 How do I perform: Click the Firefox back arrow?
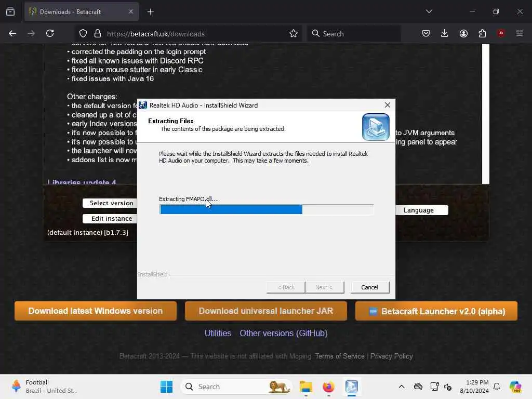click(x=12, y=33)
